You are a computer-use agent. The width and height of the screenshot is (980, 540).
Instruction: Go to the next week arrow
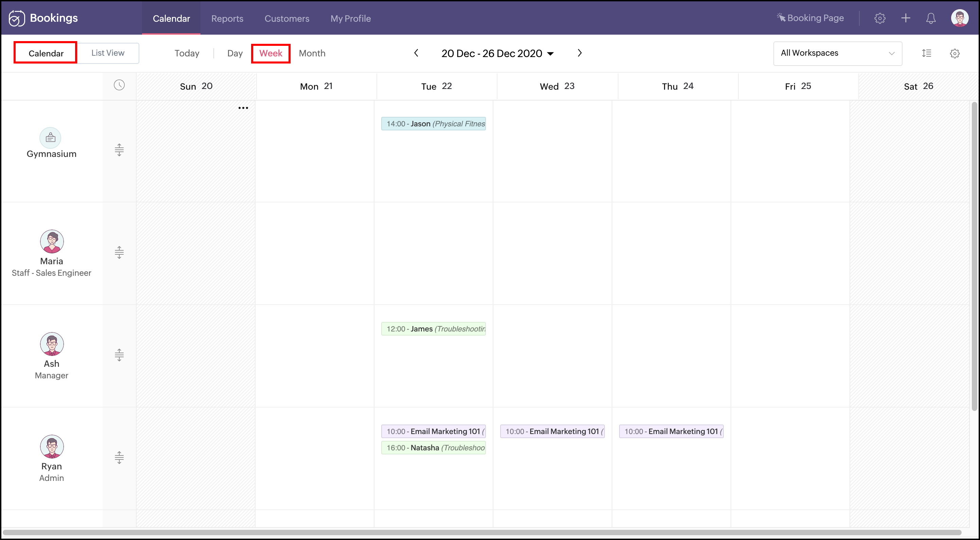(x=579, y=53)
